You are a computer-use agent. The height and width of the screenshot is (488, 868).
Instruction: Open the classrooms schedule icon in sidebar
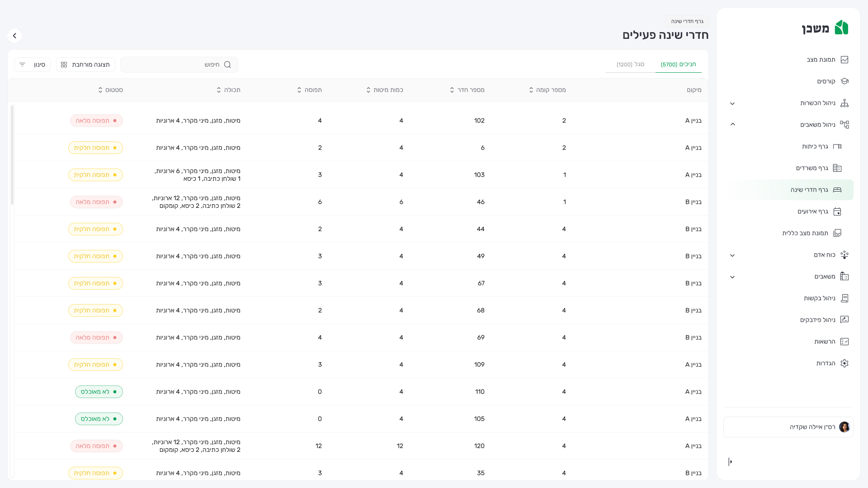(x=837, y=146)
